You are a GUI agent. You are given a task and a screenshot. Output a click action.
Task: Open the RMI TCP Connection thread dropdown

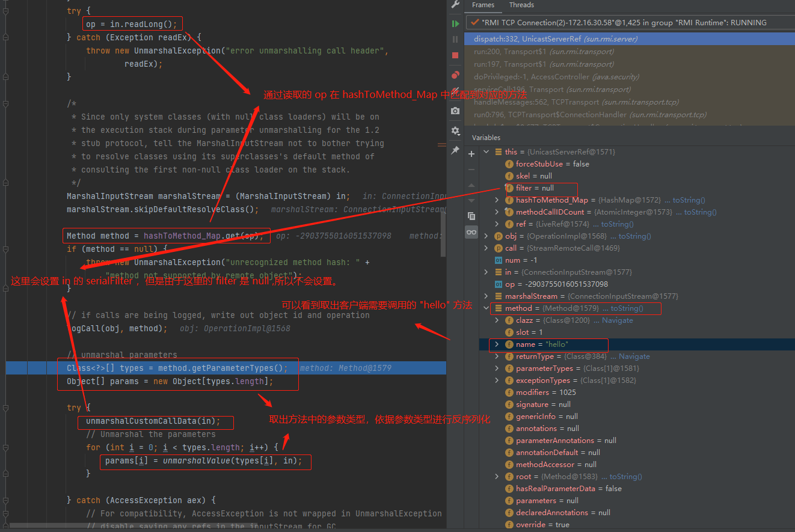coord(630,23)
